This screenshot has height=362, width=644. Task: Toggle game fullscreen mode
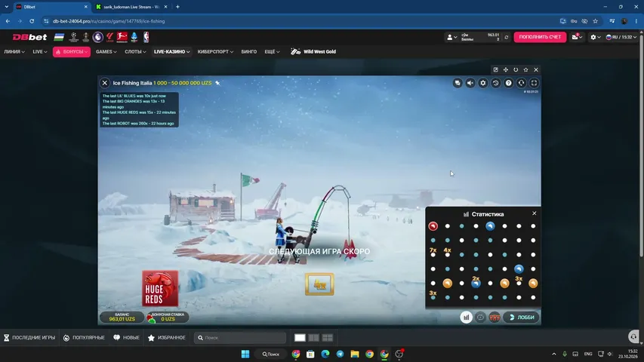pyautogui.click(x=534, y=83)
